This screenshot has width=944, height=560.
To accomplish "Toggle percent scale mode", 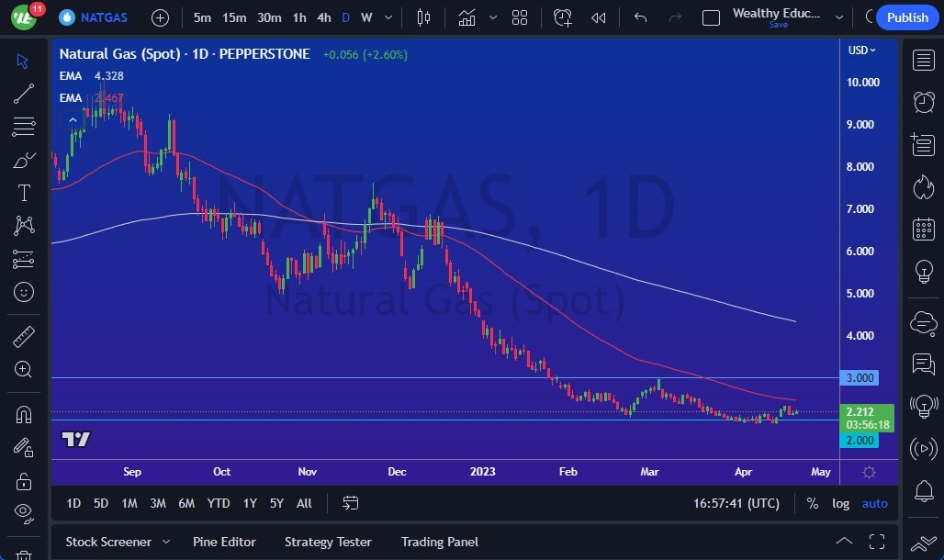I will point(812,503).
